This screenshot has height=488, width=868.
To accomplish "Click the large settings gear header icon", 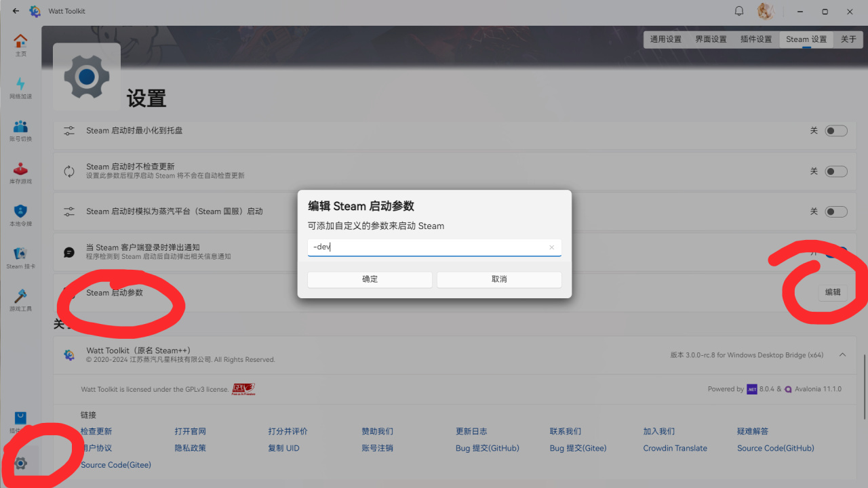I will point(86,77).
